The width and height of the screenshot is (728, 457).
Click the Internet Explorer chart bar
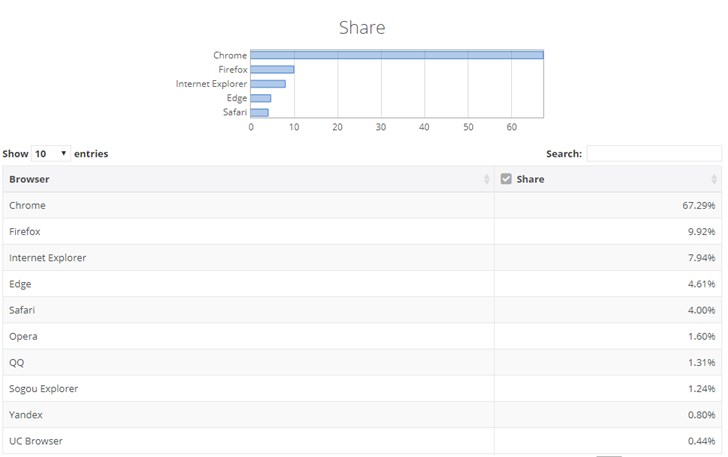tap(268, 84)
